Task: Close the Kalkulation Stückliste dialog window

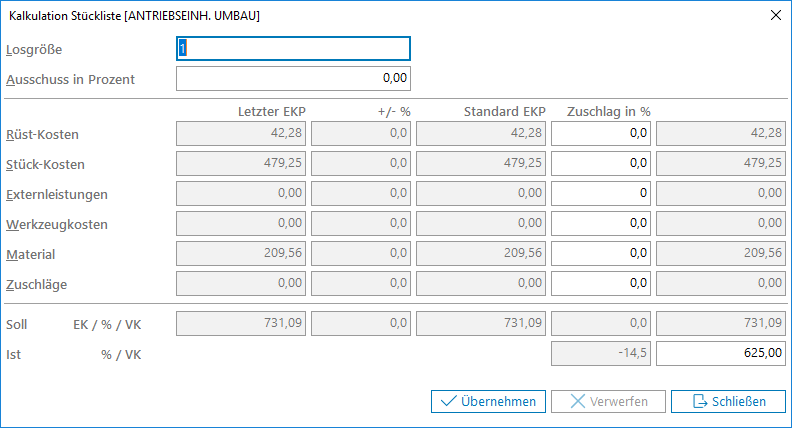Action: [775, 15]
